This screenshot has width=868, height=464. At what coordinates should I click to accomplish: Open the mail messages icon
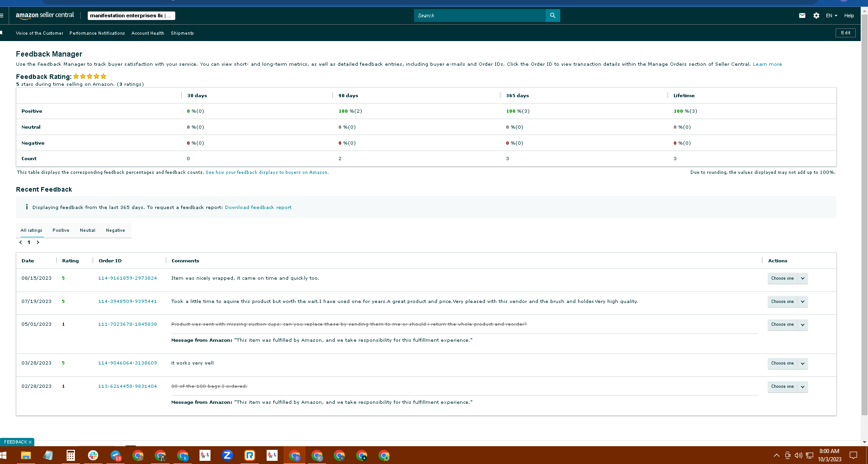(x=802, y=16)
